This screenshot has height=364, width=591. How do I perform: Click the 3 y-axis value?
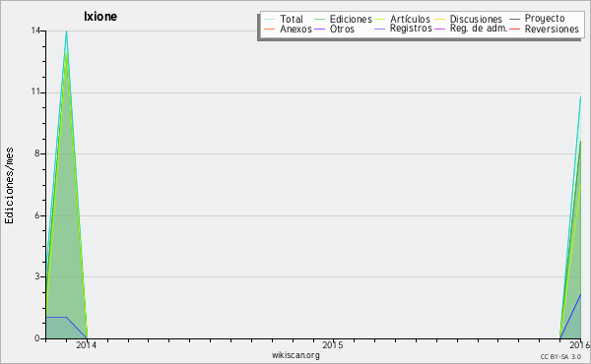[x=37, y=276]
